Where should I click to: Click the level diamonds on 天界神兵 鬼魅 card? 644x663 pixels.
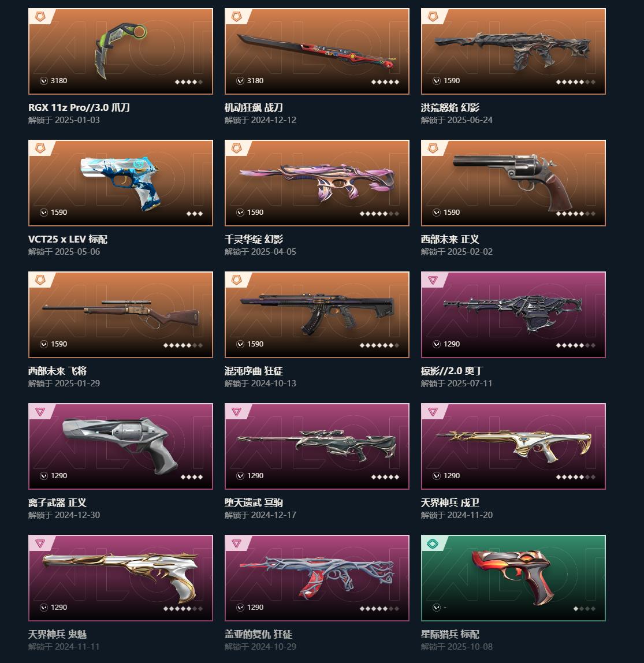[x=183, y=609]
